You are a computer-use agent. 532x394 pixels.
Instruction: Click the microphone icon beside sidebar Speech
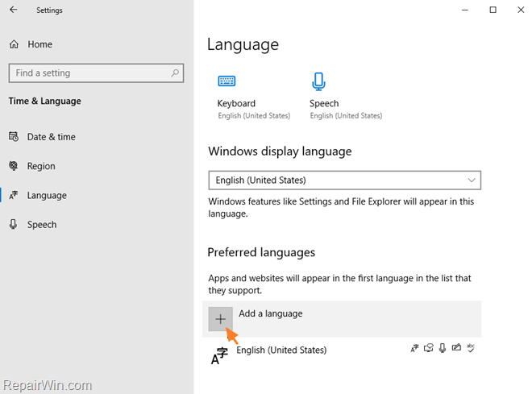click(x=13, y=224)
